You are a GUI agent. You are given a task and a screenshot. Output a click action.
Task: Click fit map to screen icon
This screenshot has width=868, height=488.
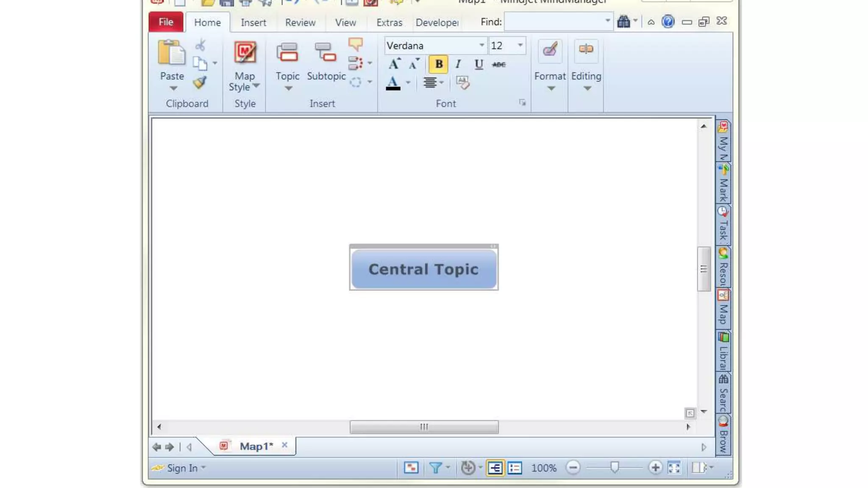pyautogui.click(x=674, y=468)
